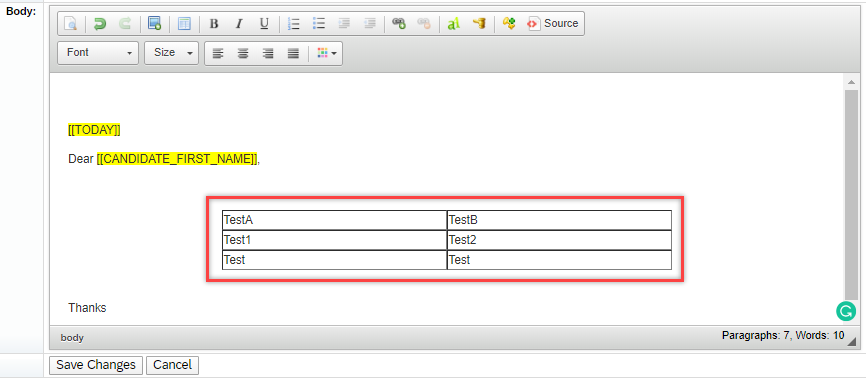
Task: Insert a table with the table icon
Action: coord(184,23)
